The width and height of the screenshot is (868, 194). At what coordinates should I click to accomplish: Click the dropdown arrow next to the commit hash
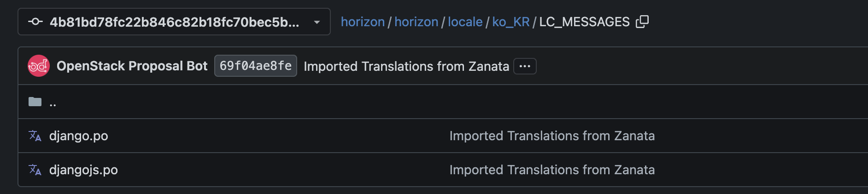[x=317, y=22]
